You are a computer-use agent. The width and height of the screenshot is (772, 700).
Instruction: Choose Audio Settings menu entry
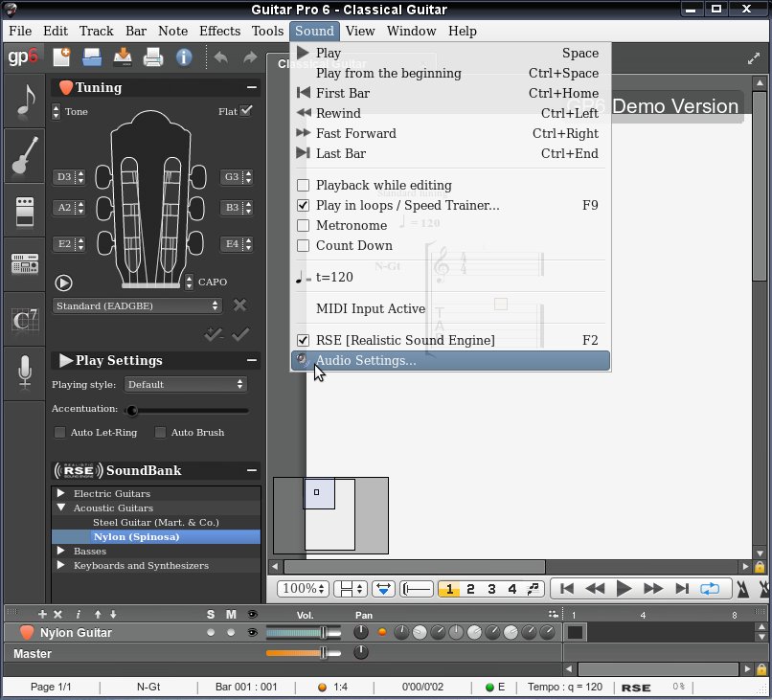point(450,360)
